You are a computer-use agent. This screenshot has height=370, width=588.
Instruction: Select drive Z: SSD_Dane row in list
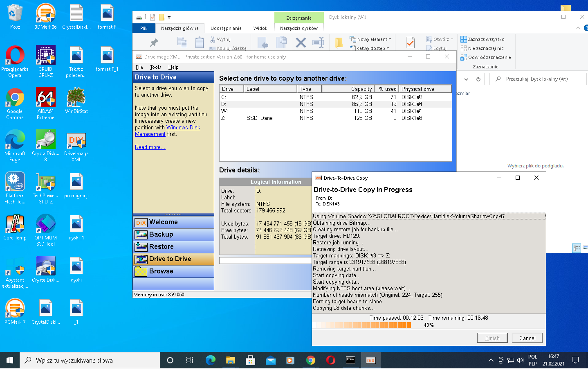click(335, 118)
